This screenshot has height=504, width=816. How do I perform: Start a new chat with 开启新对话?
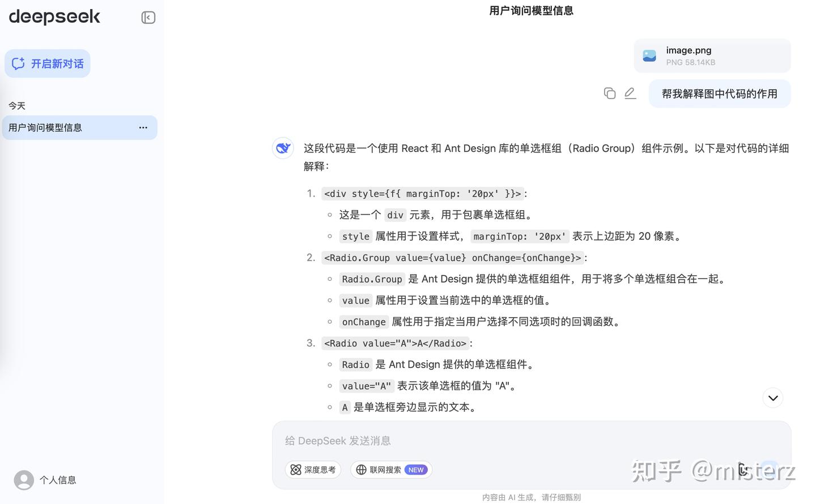pos(48,63)
